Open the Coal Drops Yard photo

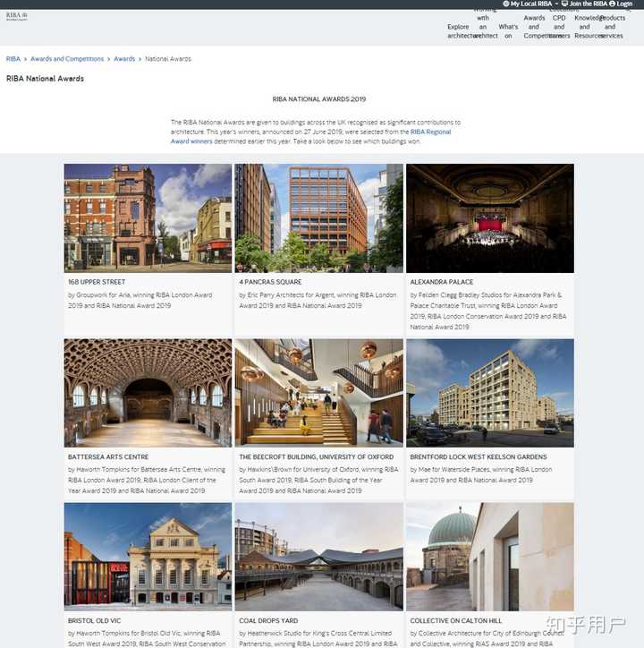pos(319,557)
